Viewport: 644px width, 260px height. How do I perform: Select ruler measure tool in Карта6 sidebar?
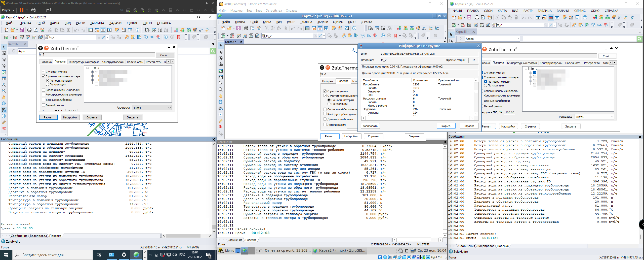(4, 122)
